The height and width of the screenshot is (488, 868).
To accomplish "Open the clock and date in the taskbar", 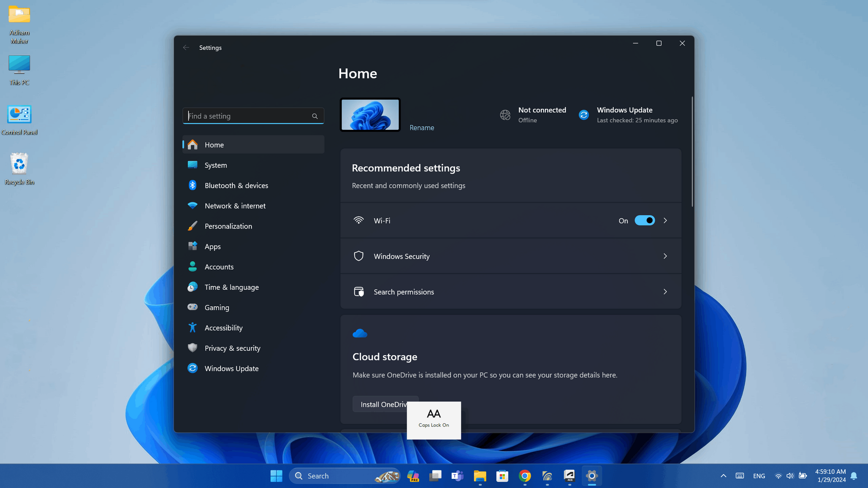I will coord(831,476).
